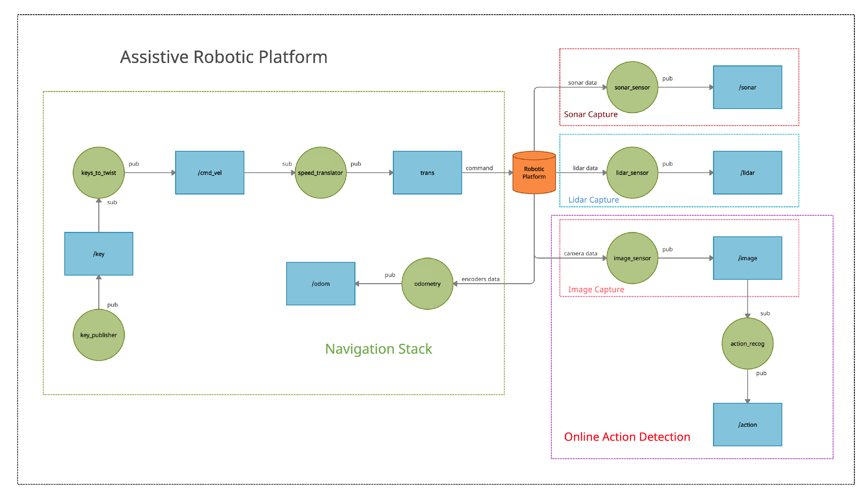Click the /sonar topic box
The image size is (868, 497).
pos(747,87)
